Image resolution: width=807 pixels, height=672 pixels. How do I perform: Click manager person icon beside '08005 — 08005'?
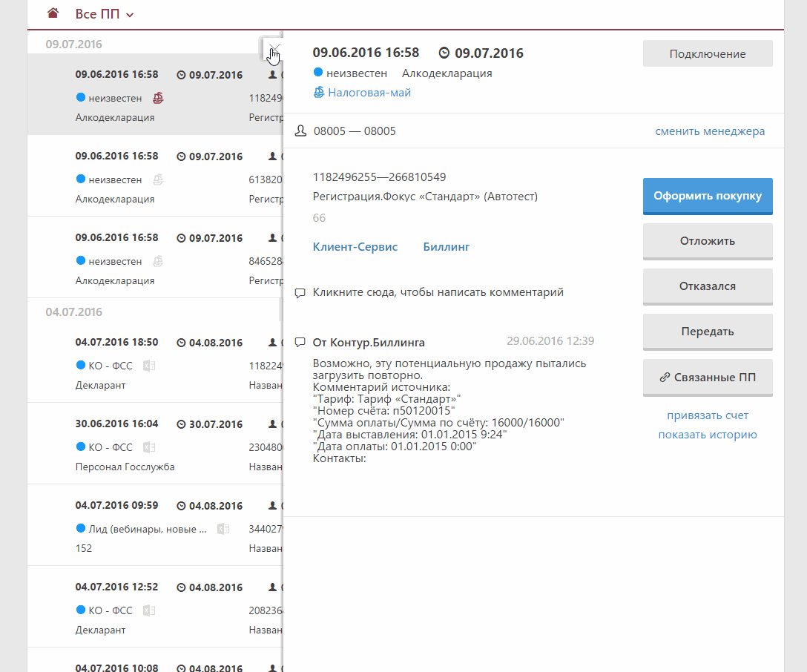(x=300, y=131)
